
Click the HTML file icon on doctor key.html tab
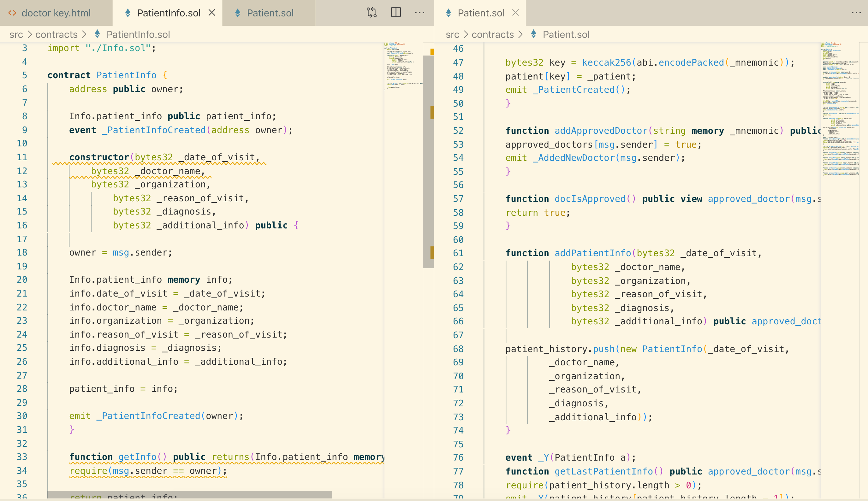tap(12, 13)
